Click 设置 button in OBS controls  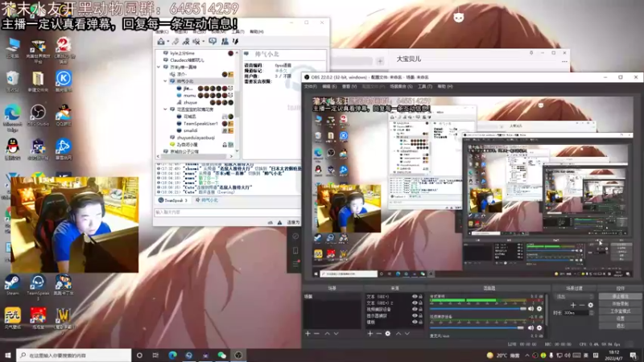(x=620, y=319)
